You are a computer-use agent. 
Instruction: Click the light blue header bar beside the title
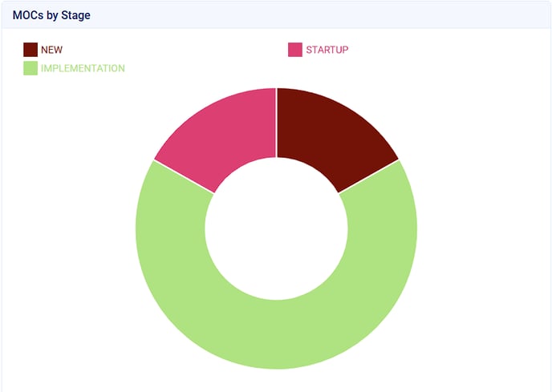[321, 15]
